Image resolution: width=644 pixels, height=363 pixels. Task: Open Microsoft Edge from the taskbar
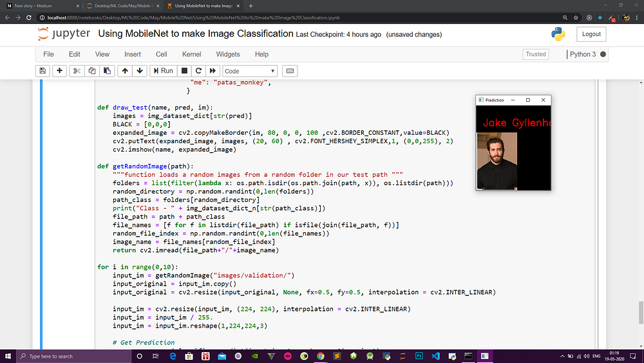tap(173, 356)
